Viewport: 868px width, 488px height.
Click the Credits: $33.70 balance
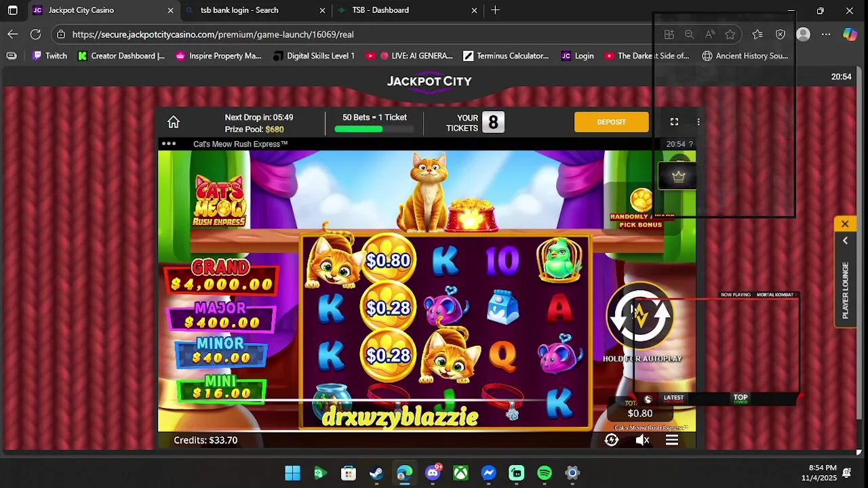click(x=205, y=441)
